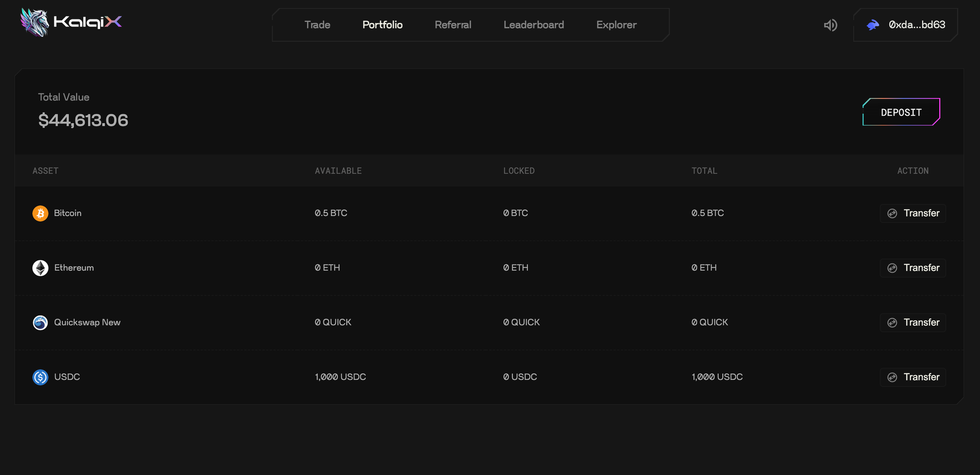
Task: Click the wallet avatar icon
Action: (x=873, y=25)
